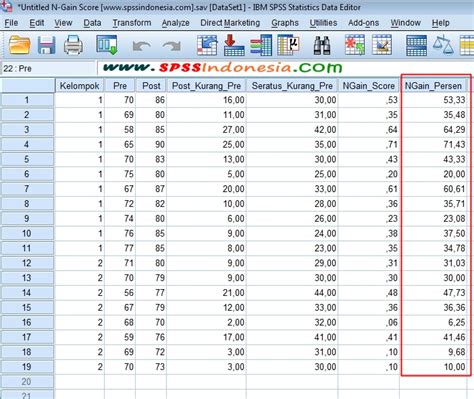Save the dataset with the floppy disk icon
The width and height of the screenshot is (474, 399).
tap(46, 45)
